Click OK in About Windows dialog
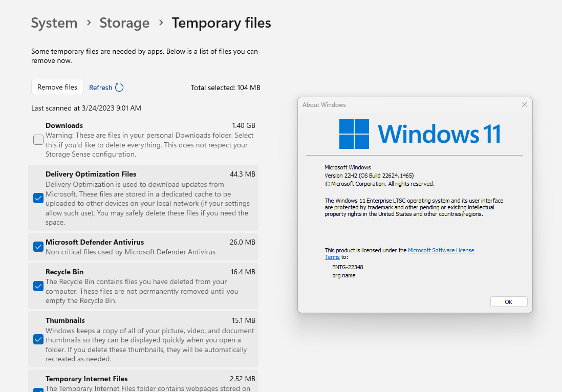562x392 pixels. click(509, 302)
